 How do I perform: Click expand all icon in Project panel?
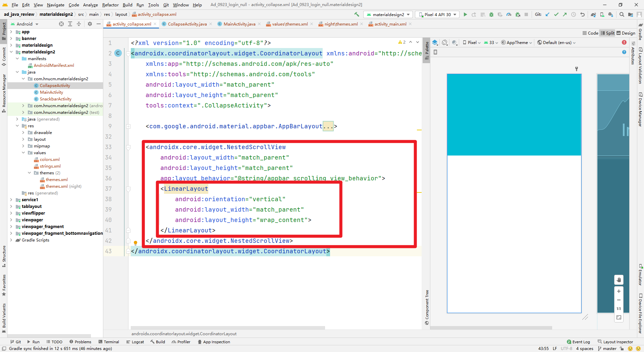tap(70, 24)
